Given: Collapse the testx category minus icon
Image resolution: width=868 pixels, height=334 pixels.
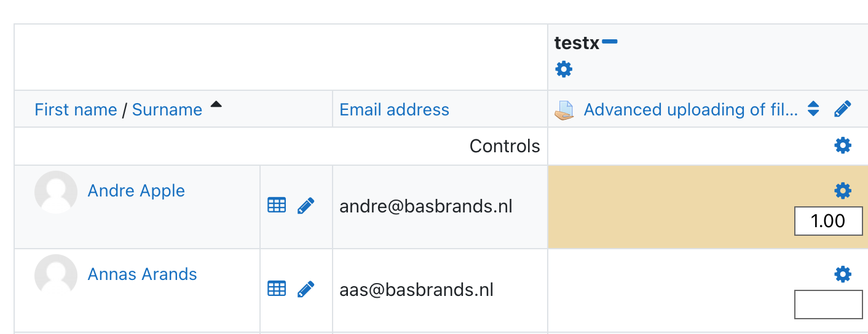Looking at the screenshot, I should point(610,42).
